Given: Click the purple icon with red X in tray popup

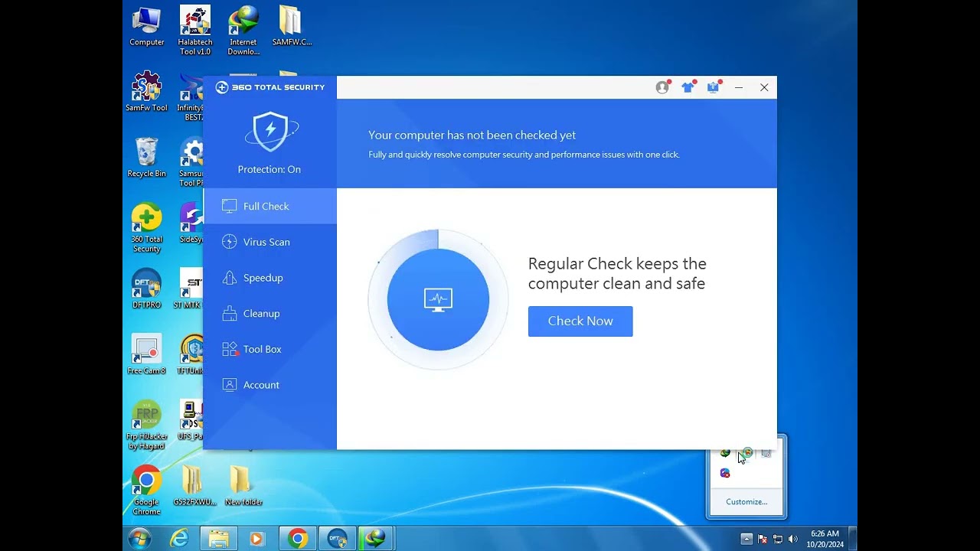Looking at the screenshot, I should pyautogui.click(x=725, y=473).
